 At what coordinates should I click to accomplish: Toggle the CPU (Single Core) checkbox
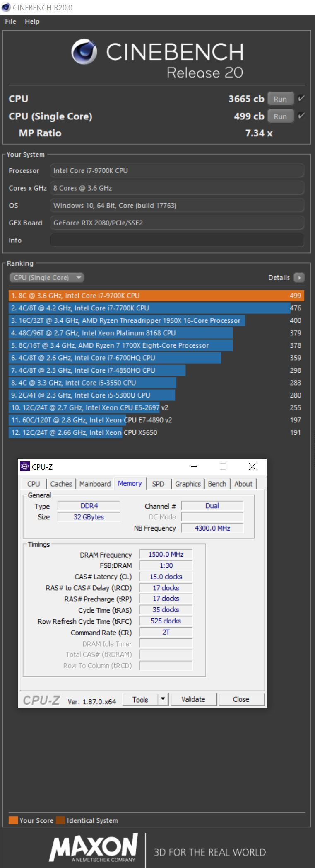coord(301,116)
